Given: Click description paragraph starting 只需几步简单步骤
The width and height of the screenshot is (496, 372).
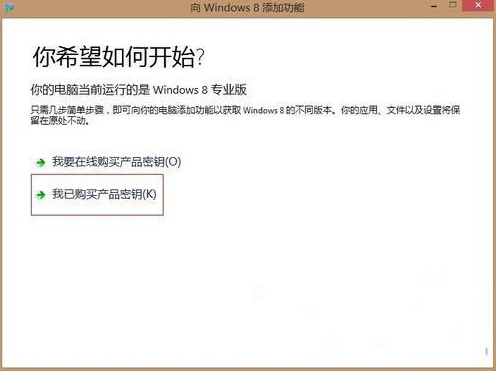Looking at the screenshot, I should pyautogui.click(x=245, y=115).
